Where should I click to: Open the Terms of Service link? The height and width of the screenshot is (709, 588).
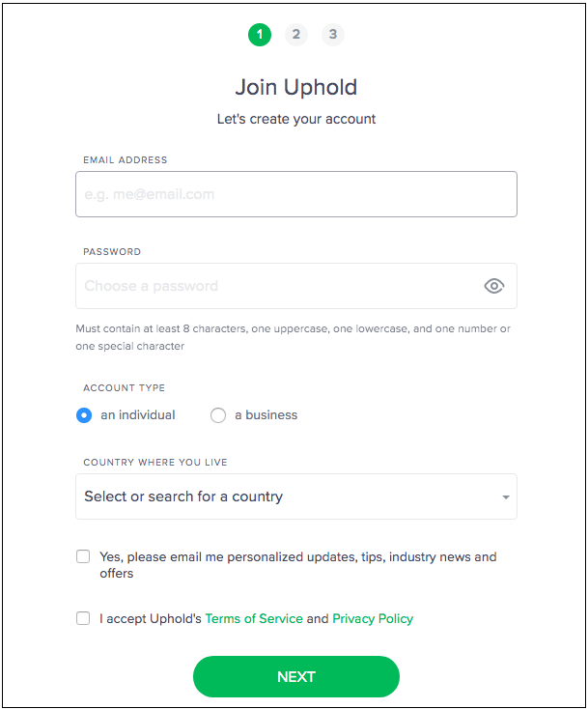[x=254, y=618]
